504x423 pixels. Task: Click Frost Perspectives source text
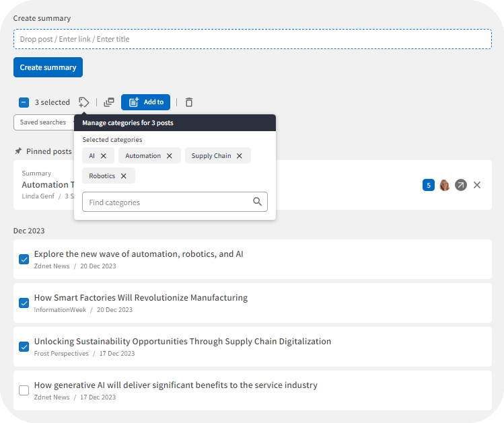tap(61, 353)
